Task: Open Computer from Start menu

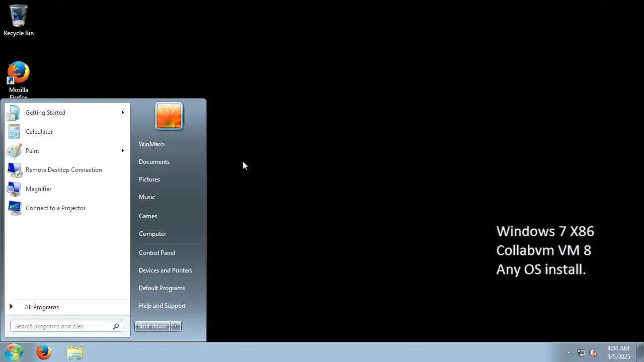Action: point(152,234)
